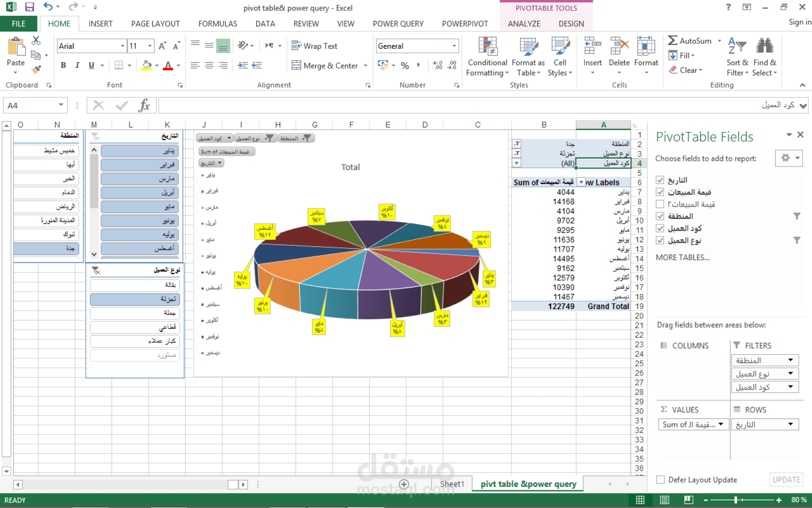Open التاريخ dropdown in Rows area
This screenshot has height=508, width=812.
coord(791,424)
